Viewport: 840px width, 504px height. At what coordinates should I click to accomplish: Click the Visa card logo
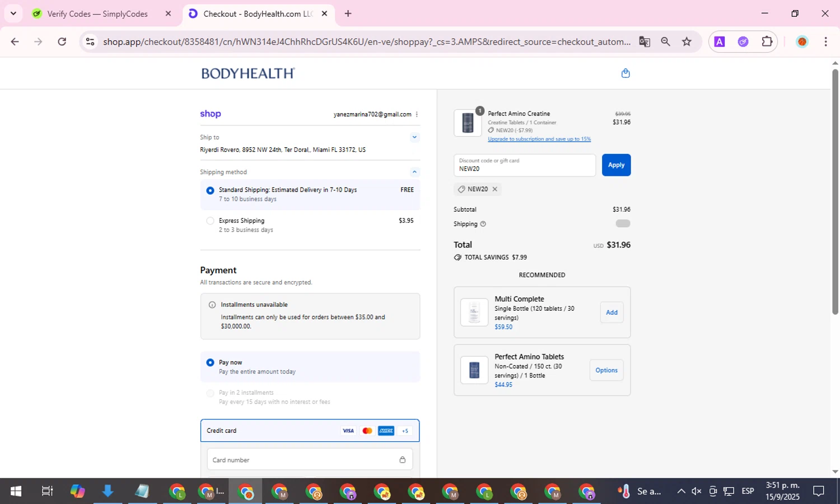point(348,431)
